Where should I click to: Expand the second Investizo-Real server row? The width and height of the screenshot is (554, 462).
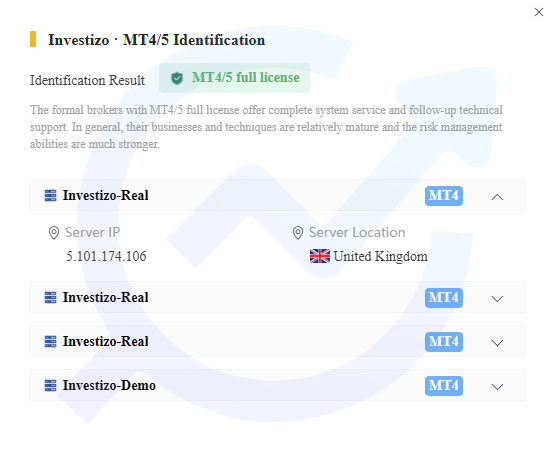[497, 299]
